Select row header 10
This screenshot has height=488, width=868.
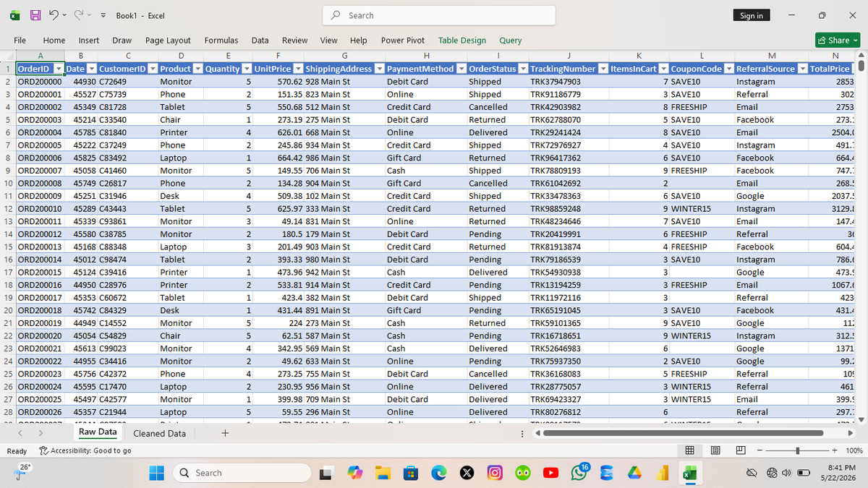7,183
